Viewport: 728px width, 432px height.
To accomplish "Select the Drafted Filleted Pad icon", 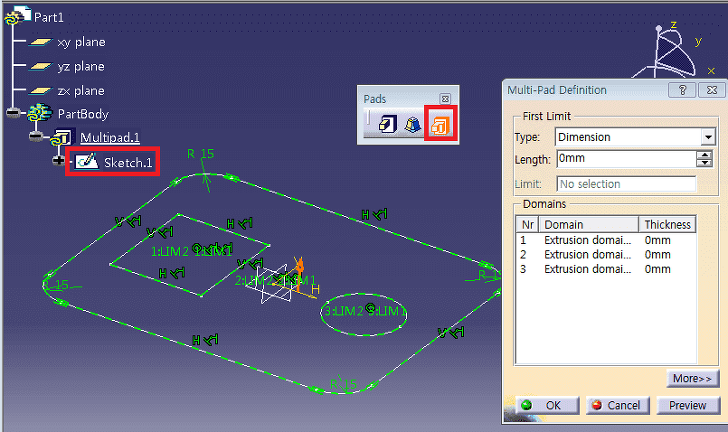I will pos(412,124).
